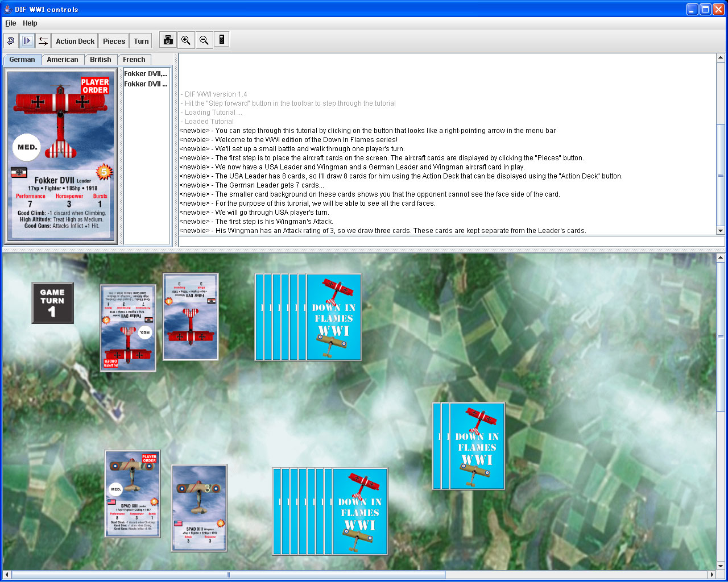Click the chat log scrollbar down arrow
Screen dimensions: 728x582
coord(721,231)
